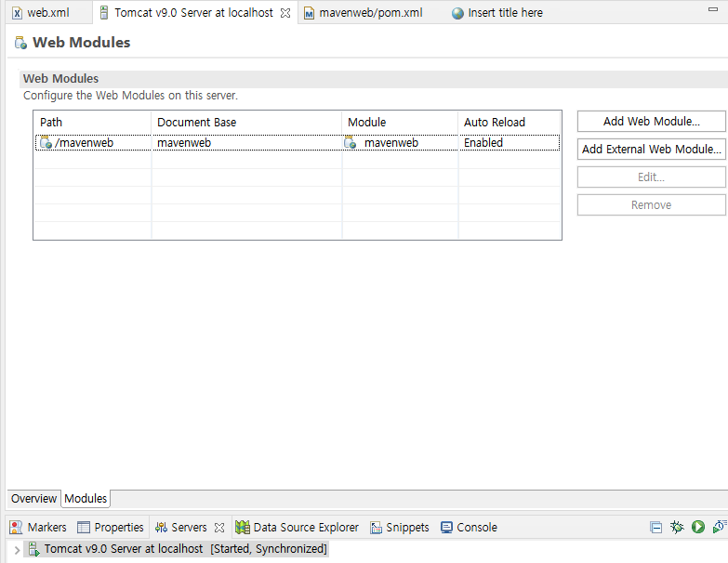Click the pom.xml Maven file icon

[x=309, y=13]
